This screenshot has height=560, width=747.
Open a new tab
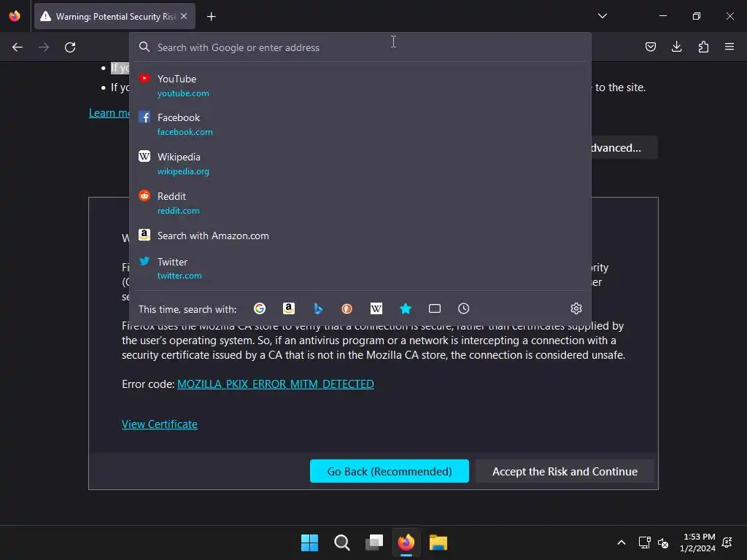click(211, 17)
